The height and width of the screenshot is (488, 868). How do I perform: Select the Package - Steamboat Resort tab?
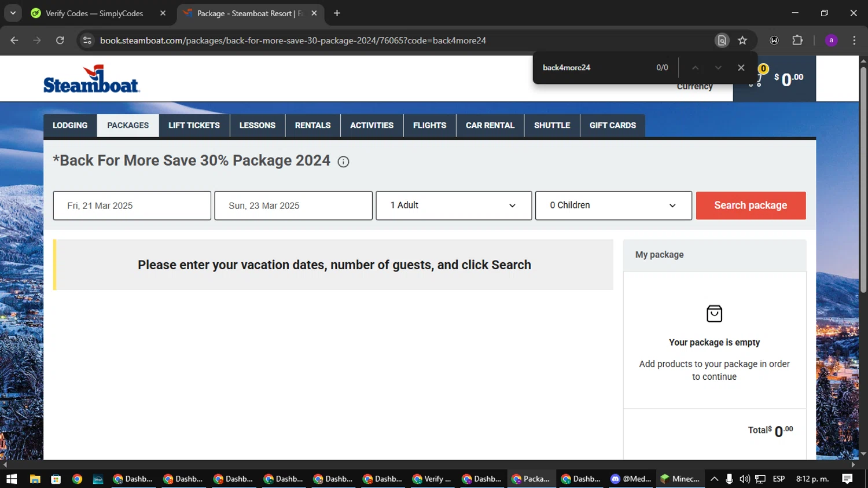point(250,13)
